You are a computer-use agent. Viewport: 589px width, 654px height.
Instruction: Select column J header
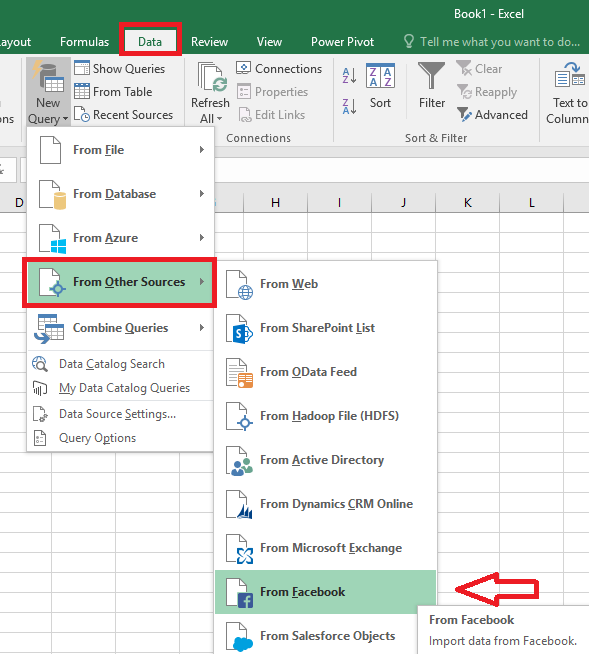coord(403,203)
